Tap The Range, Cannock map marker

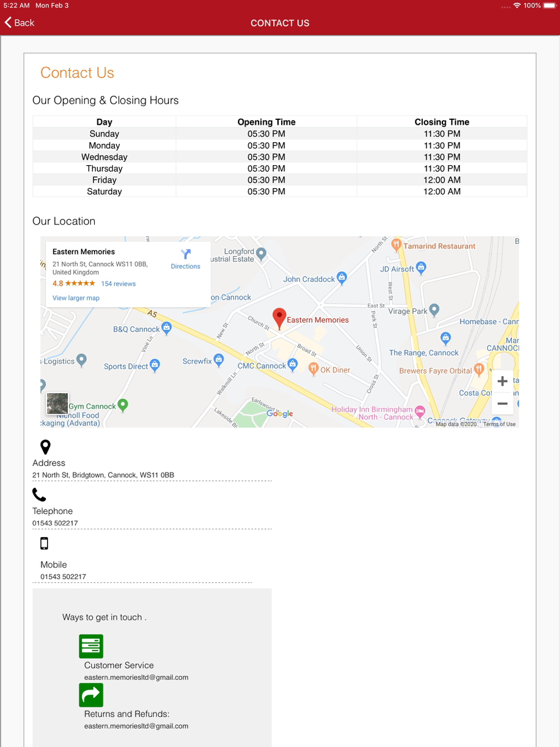coord(446,338)
